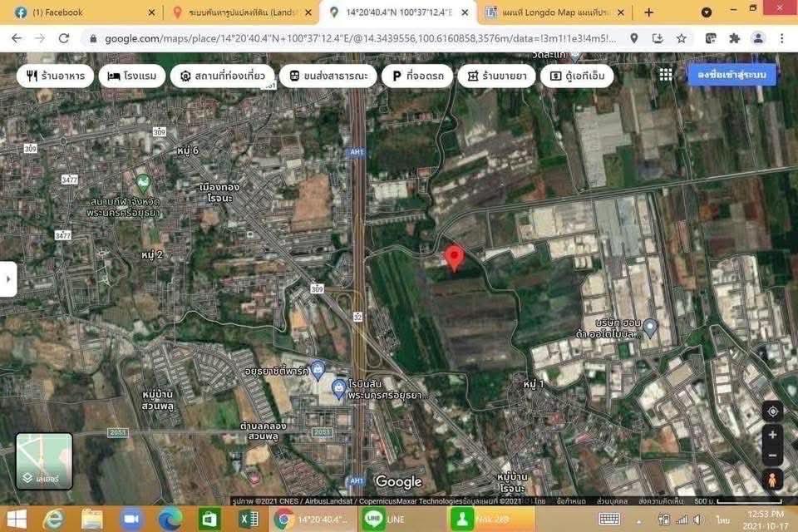Click the Pegman Street View icon
The height and width of the screenshot is (532, 798).
773,478
